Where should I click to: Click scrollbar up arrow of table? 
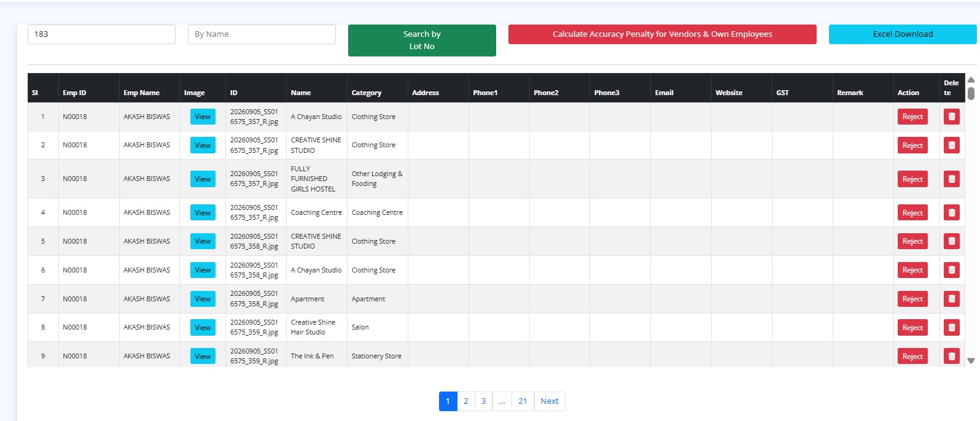click(x=971, y=80)
